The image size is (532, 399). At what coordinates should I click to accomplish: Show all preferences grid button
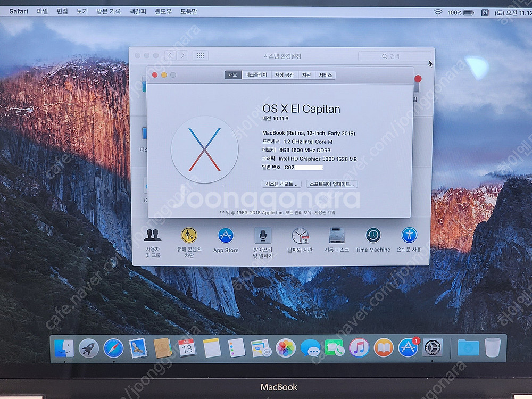[x=201, y=55]
